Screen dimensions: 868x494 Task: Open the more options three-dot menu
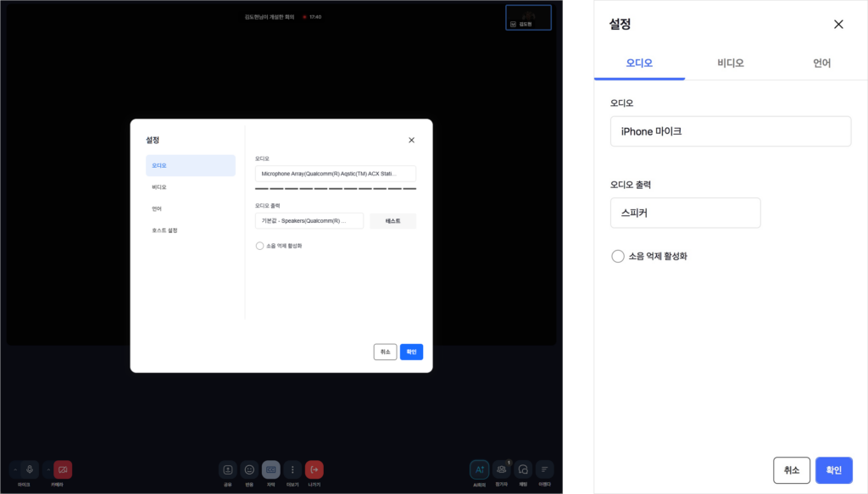point(292,469)
